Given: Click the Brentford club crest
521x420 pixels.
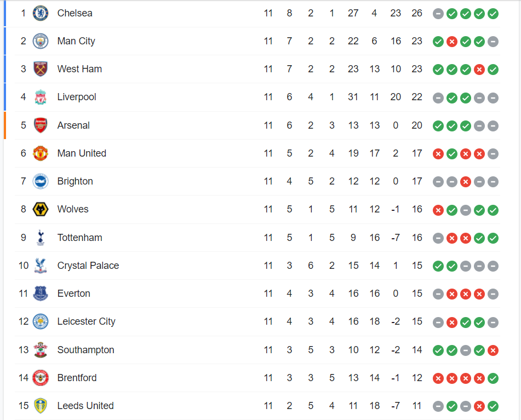Looking at the screenshot, I should (41, 378).
